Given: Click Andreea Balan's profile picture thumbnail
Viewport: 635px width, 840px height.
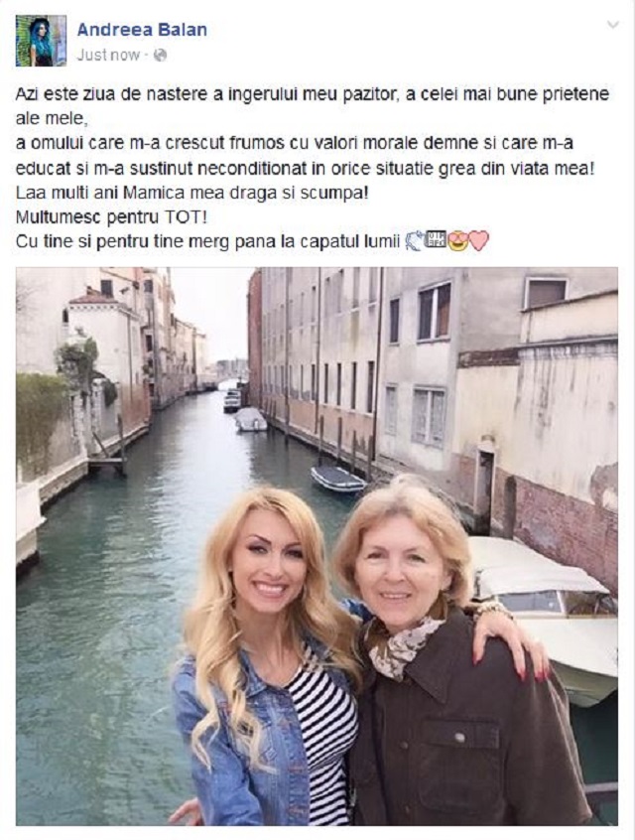Looking at the screenshot, I should [x=41, y=41].
